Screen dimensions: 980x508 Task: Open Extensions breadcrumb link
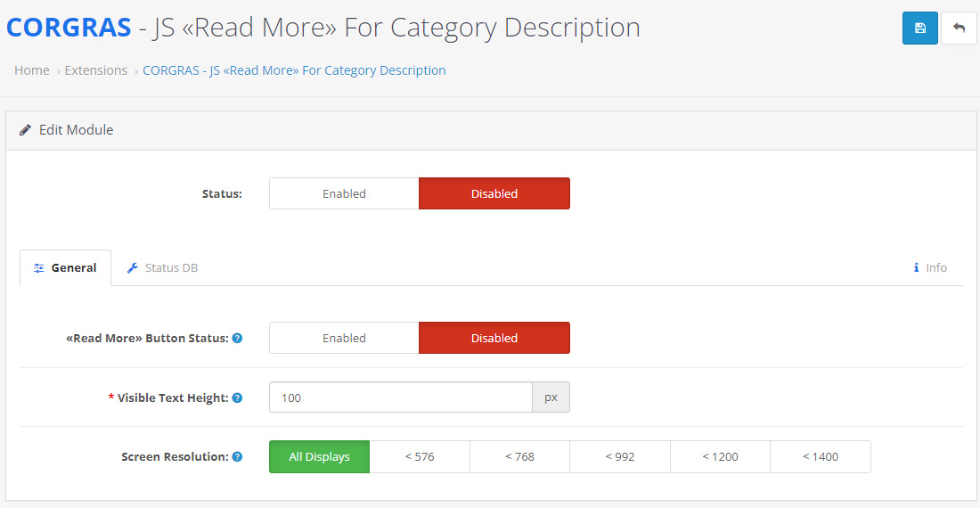pos(96,70)
